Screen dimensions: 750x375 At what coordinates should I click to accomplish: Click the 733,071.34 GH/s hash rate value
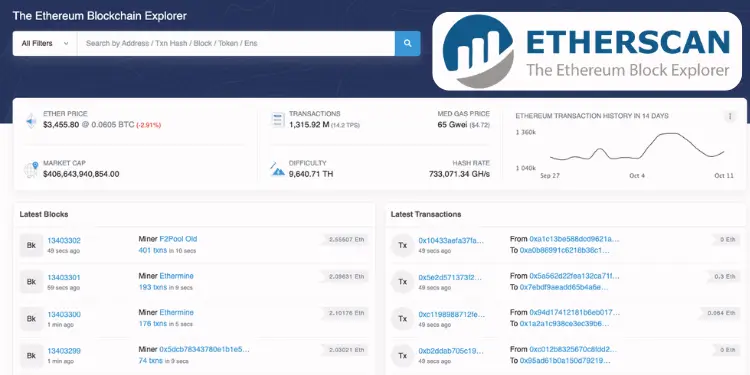[459, 174]
